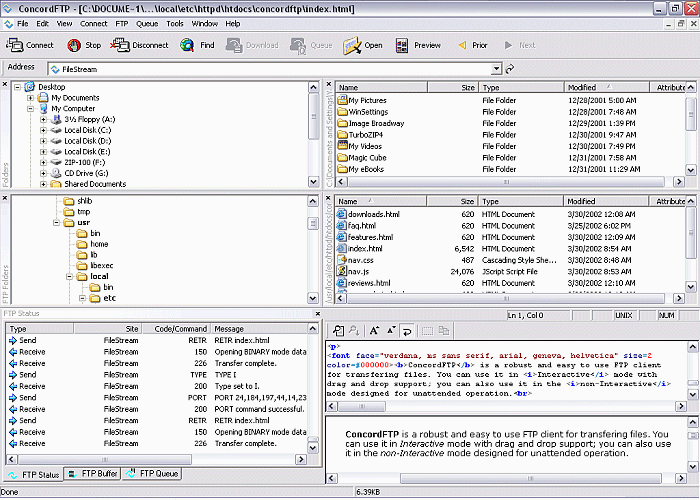
Task: Click the Find toolbar button
Action: click(x=197, y=45)
